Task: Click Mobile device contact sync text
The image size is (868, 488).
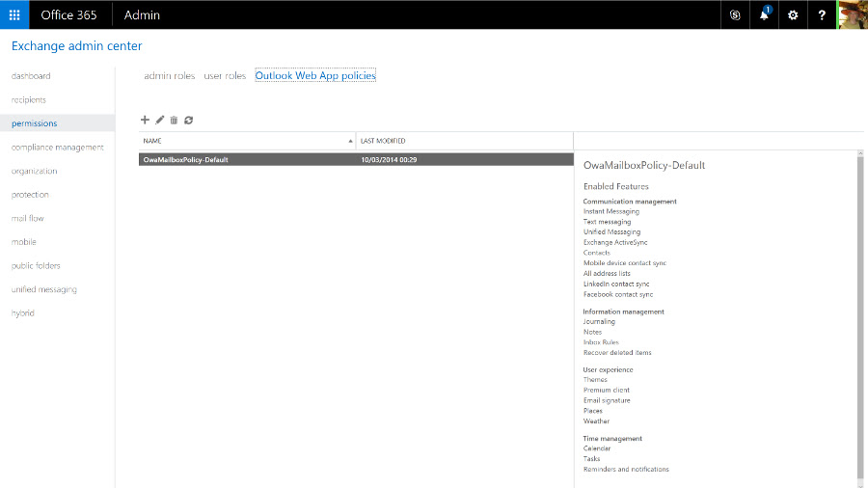Action: [x=625, y=263]
